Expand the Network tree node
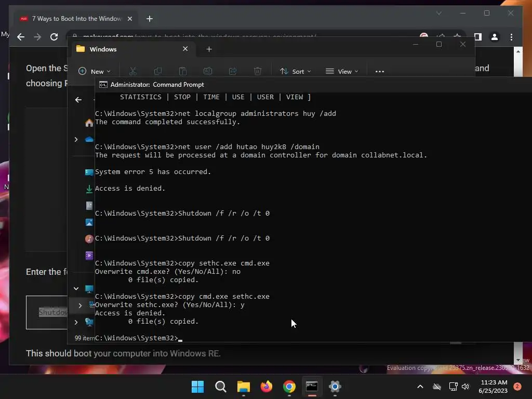This screenshot has width=532, height=399. [x=76, y=322]
